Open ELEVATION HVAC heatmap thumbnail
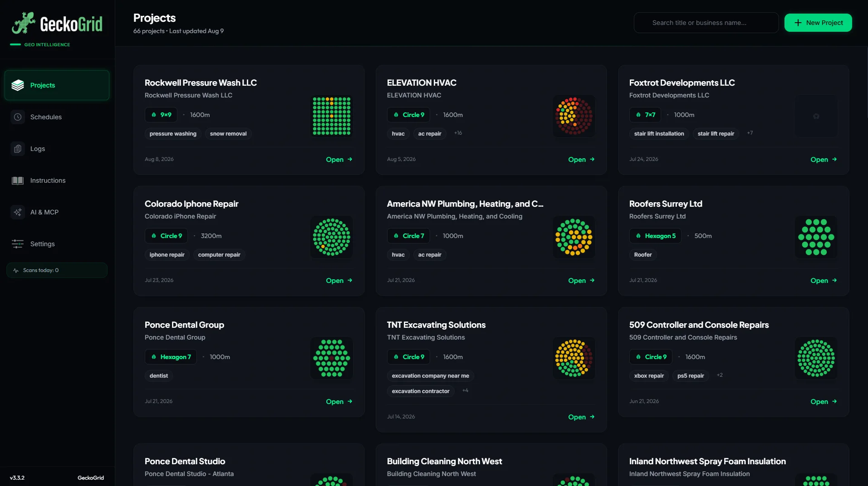Viewport: 868px width, 486px height. coord(574,116)
